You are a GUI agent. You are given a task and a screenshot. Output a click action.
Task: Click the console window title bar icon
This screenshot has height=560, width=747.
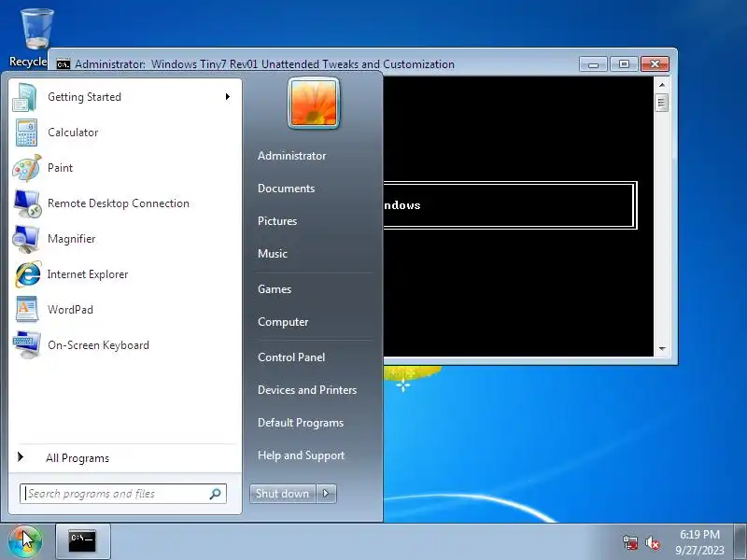point(63,64)
